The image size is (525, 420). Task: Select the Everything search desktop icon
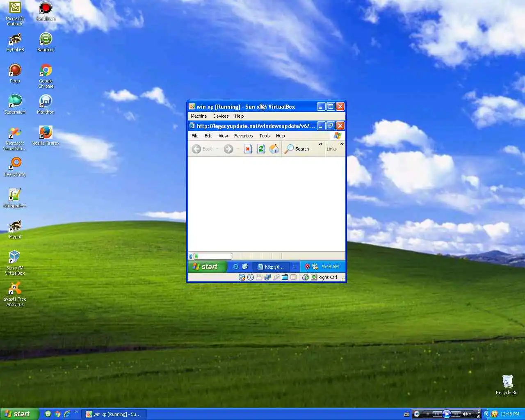pyautogui.click(x=15, y=167)
